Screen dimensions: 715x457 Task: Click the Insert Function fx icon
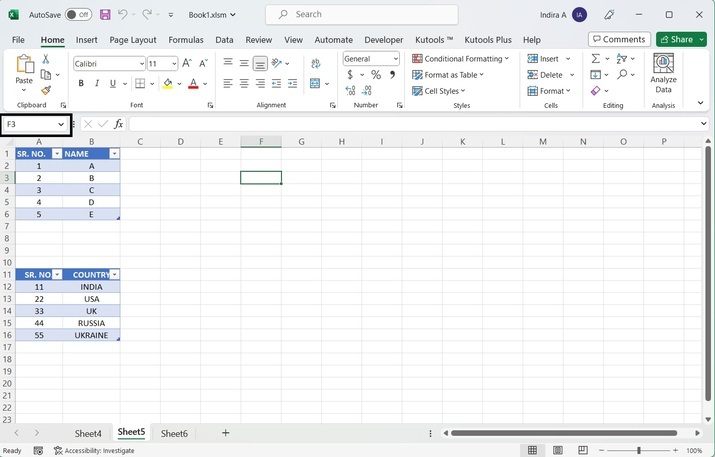click(x=118, y=124)
